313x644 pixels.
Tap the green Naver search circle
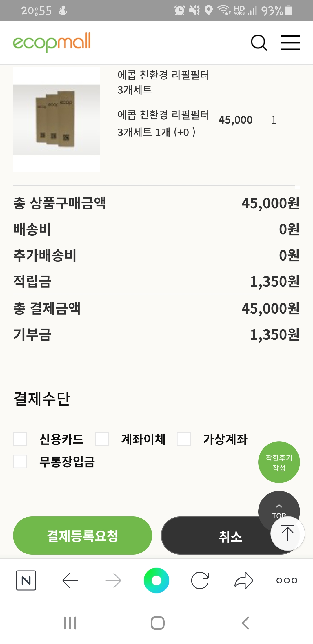pyautogui.click(x=156, y=580)
